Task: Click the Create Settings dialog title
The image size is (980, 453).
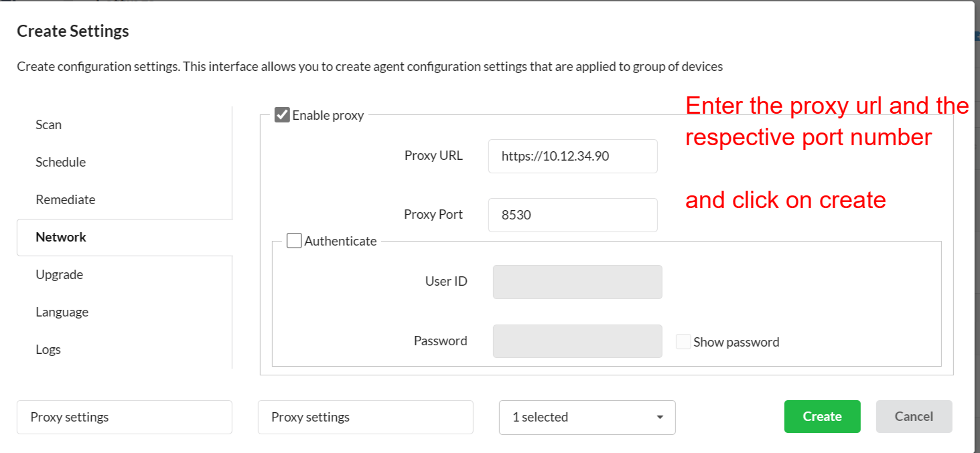Action: pyautogui.click(x=73, y=31)
